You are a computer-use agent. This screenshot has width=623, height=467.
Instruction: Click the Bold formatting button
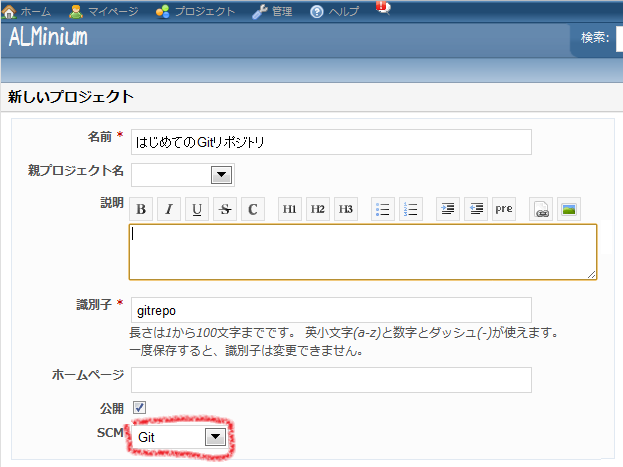[141, 209]
